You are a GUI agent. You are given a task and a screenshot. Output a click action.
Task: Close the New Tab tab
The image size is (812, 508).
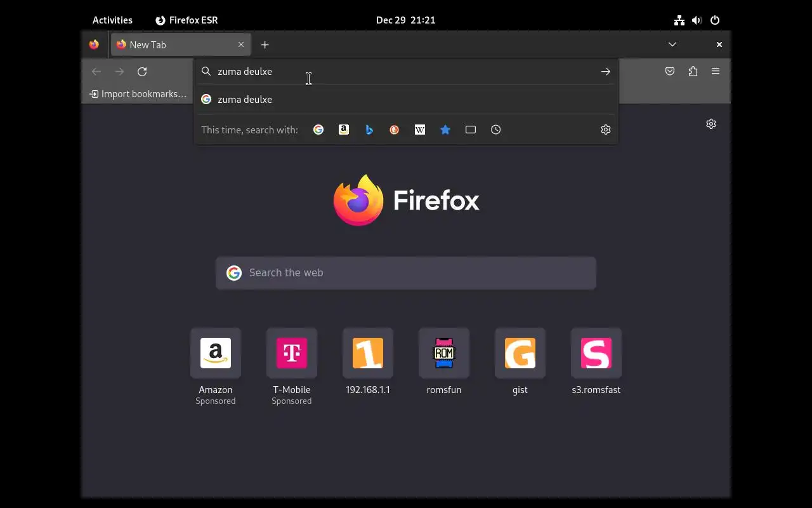point(241,44)
